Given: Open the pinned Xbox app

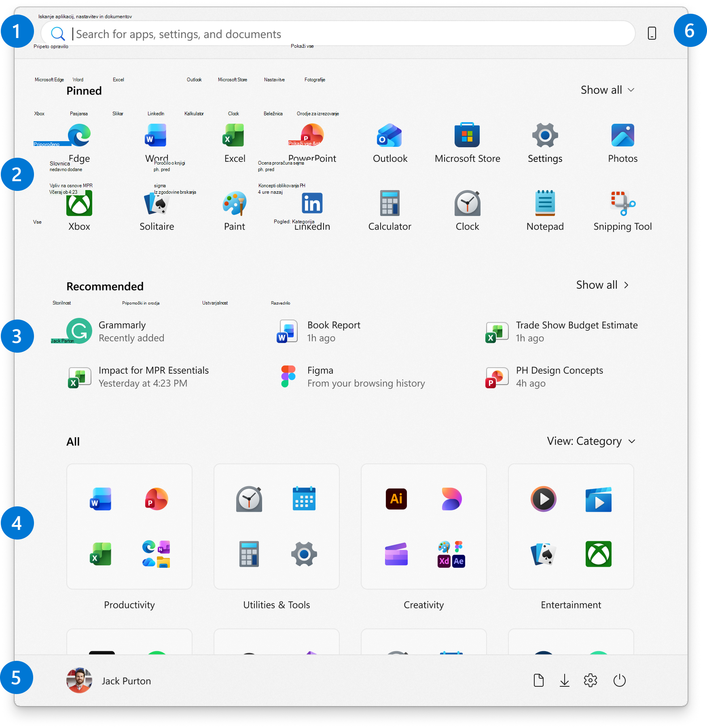Looking at the screenshot, I should (x=79, y=203).
